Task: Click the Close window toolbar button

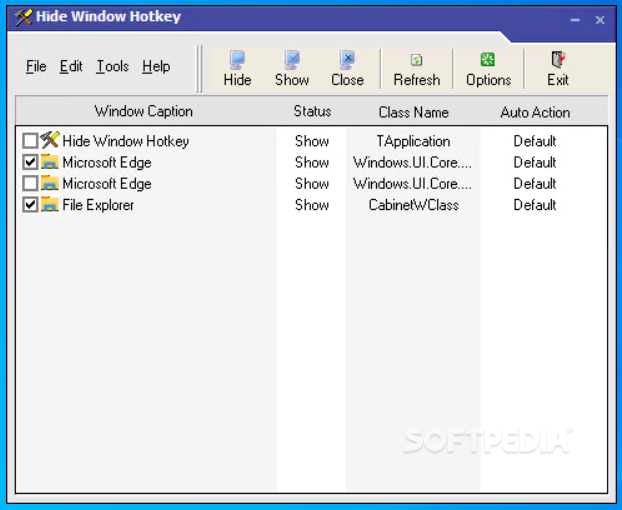Action: tap(347, 69)
